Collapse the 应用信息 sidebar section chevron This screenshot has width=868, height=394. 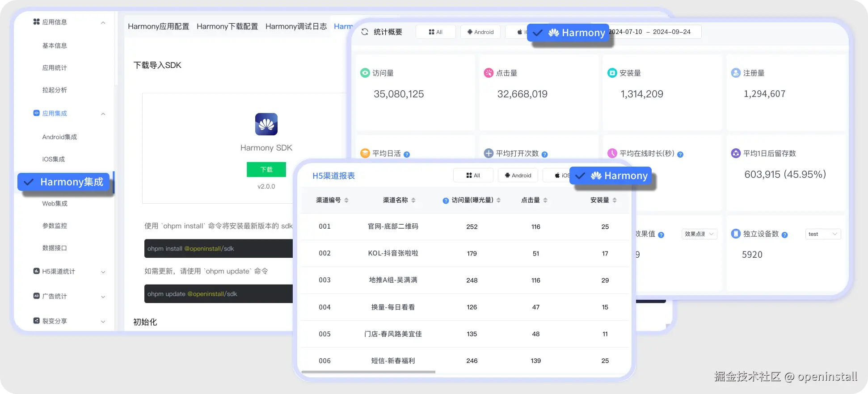(x=103, y=22)
